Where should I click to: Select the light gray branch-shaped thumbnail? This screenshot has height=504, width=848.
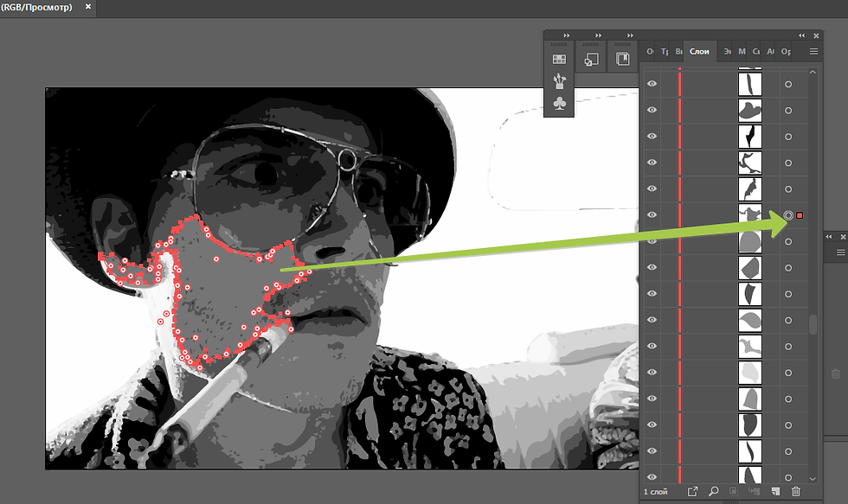pos(750,347)
